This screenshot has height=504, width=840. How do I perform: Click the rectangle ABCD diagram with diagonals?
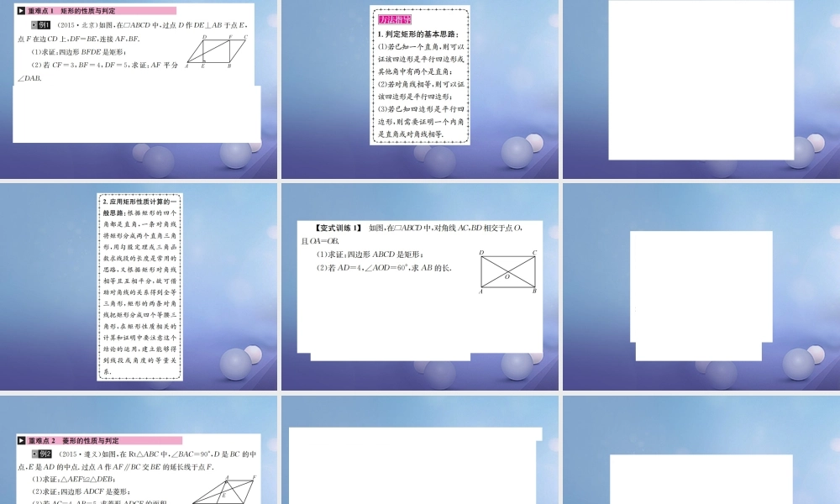click(508, 271)
